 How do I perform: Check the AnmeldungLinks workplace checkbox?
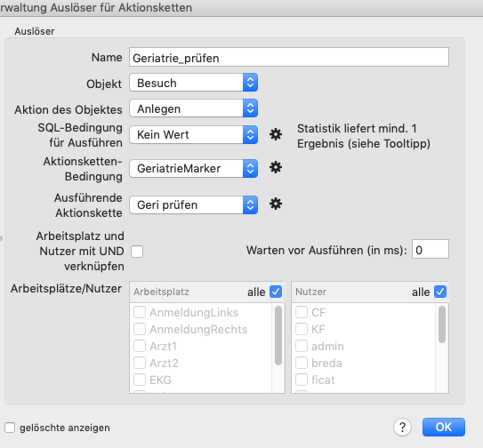[x=140, y=312]
